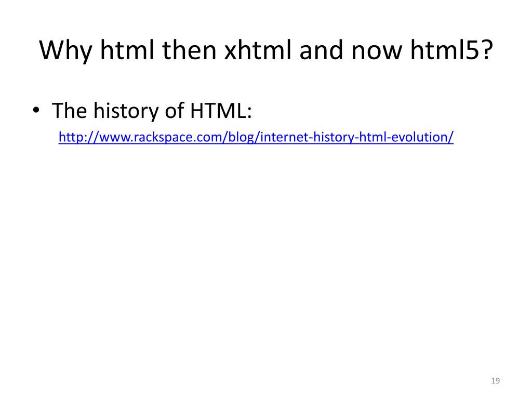The height and width of the screenshot is (399, 532).
Task: Click the word "html5?" in the title
Action: pyautogui.click(x=451, y=50)
